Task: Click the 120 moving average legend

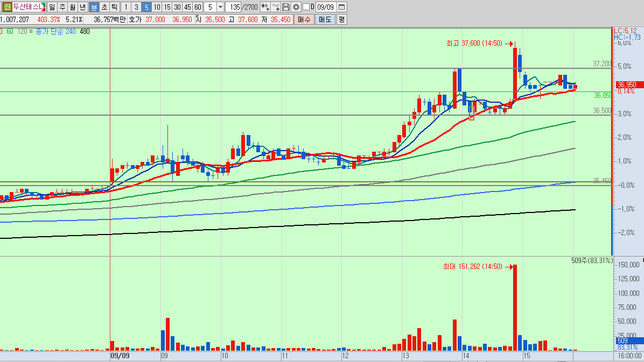Action: click(23, 31)
